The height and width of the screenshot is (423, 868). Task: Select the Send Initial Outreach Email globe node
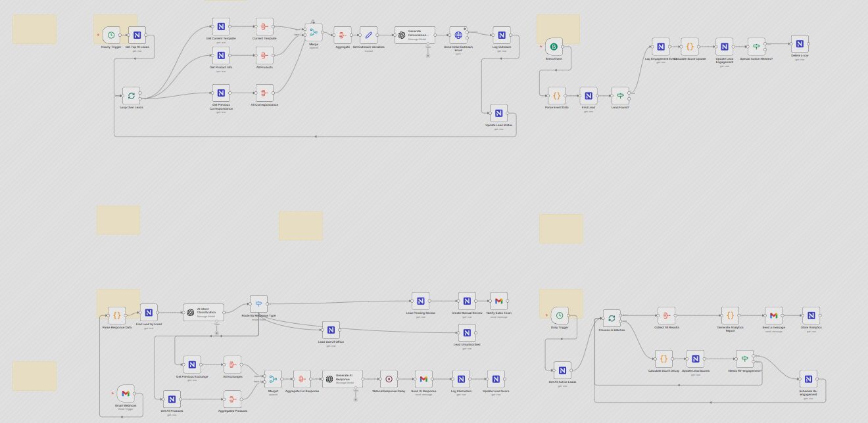(x=458, y=35)
